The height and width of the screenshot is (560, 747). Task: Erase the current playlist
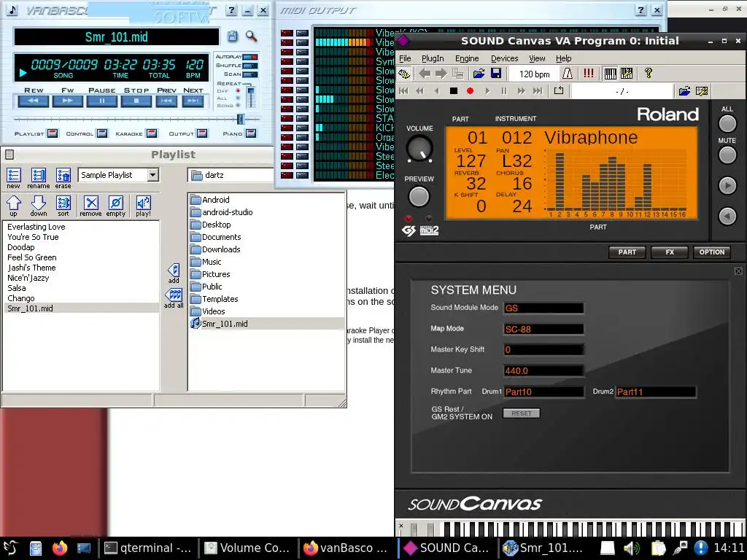pos(63,178)
